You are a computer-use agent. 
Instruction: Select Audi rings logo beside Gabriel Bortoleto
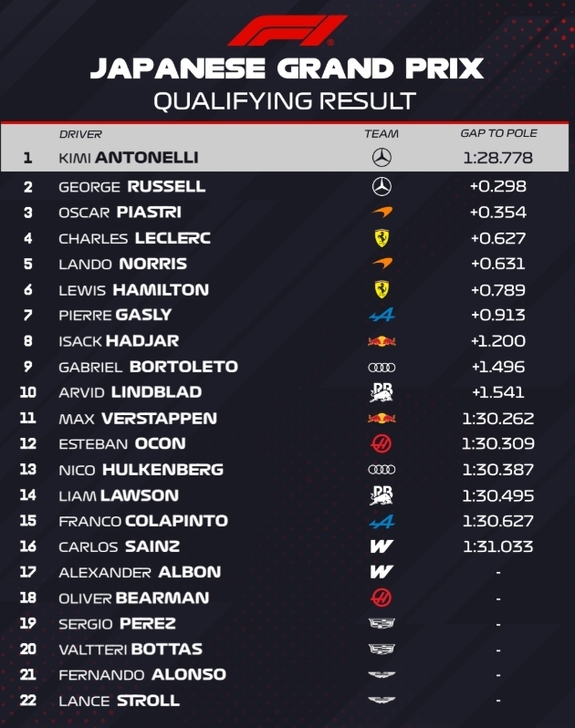pos(382,367)
